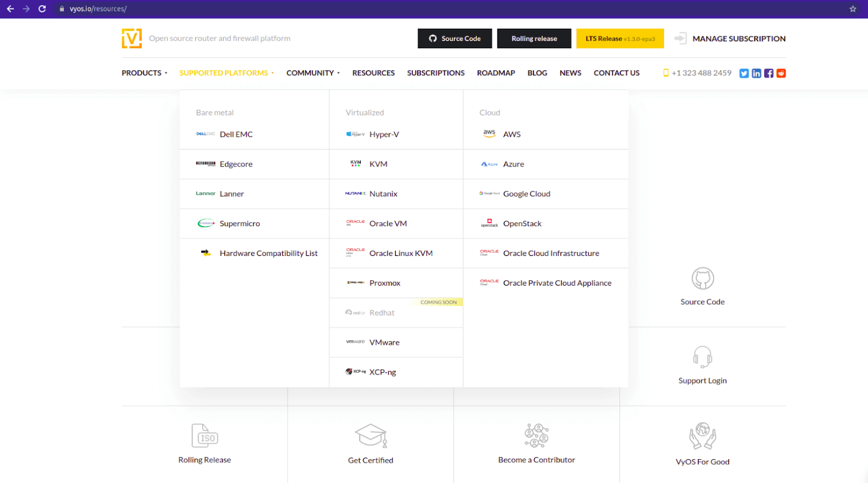Open the BLOG nav item
868x483 pixels.
pos(537,73)
